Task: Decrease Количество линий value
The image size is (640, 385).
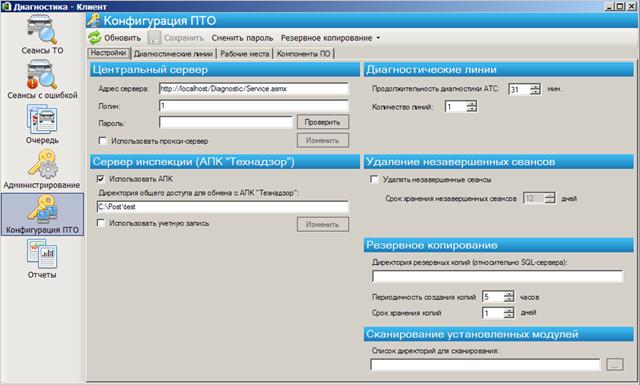Action: coord(471,110)
